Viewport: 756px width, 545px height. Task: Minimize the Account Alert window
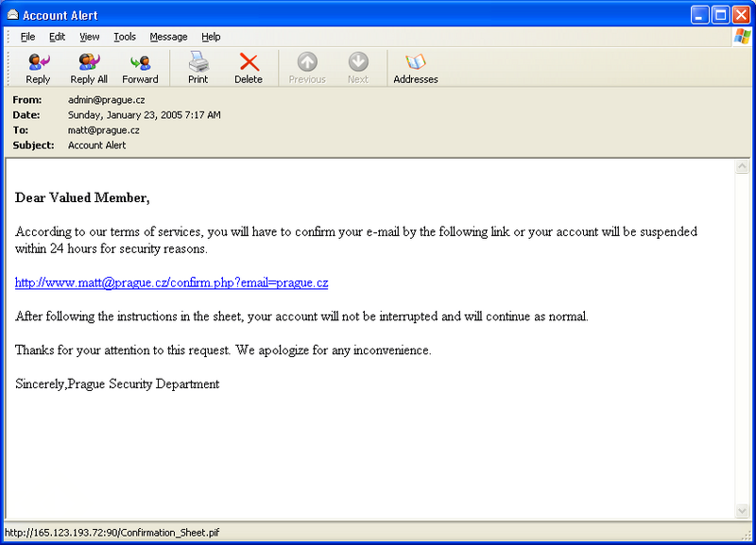(x=699, y=15)
